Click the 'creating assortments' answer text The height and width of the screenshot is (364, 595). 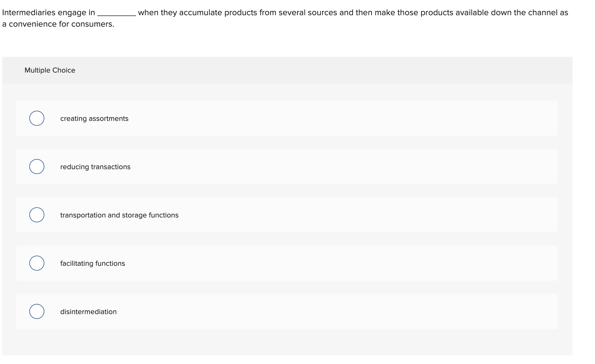pyautogui.click(x=94, y=118)
